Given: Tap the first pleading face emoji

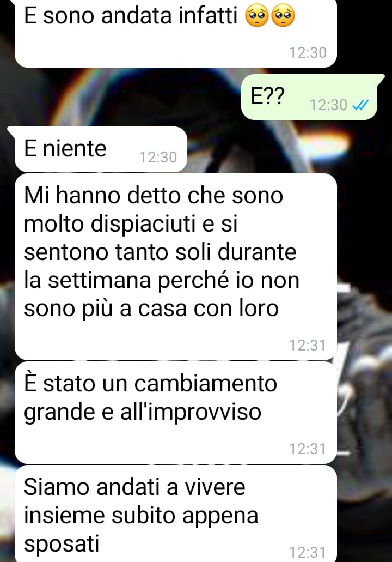Looking at the screenshot, I should 256,16.
